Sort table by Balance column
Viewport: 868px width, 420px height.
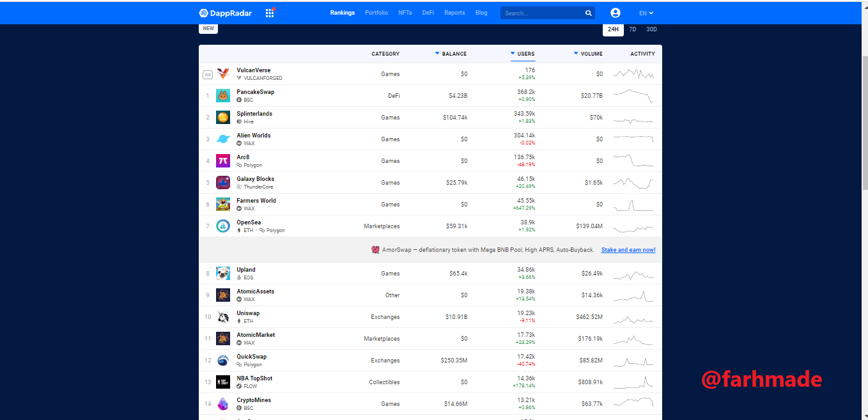(x=451, y=54)
